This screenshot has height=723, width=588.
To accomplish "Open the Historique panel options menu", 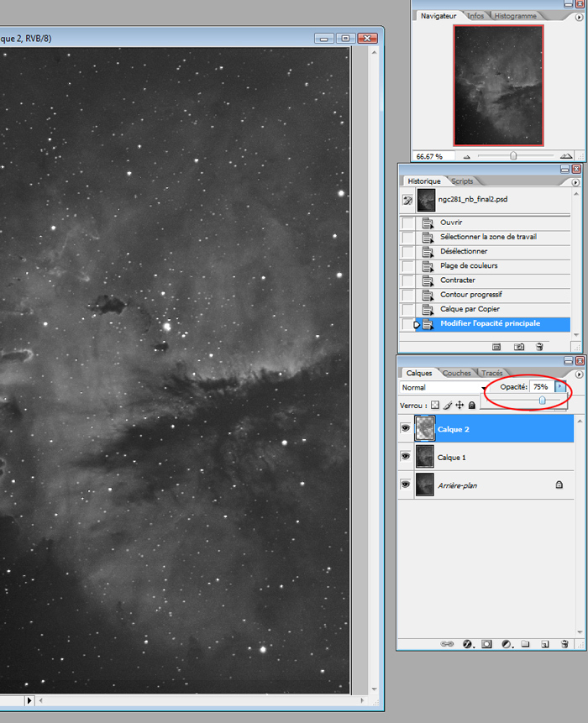I will [x=575, y=182].
